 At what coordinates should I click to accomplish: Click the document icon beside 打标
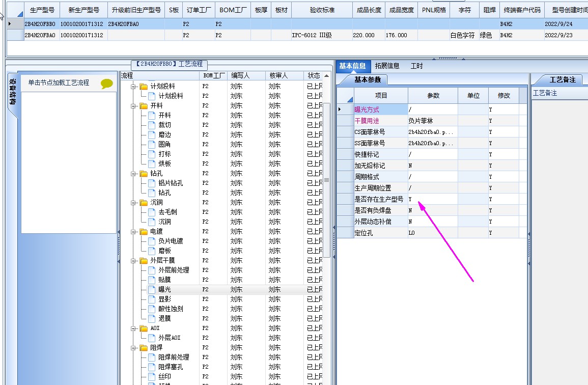(x=152, y=154)
